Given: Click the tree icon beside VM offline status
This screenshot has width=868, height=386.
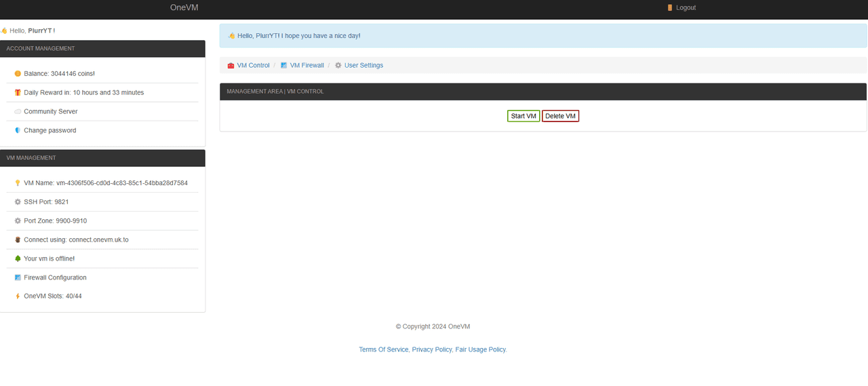Looking at the screenshot, I should 18,258.
